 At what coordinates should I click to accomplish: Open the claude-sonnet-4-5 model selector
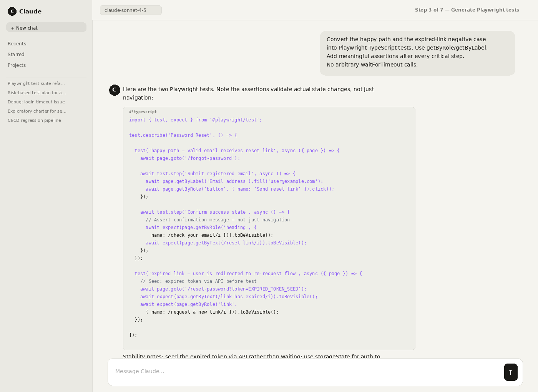click(131, 10)
